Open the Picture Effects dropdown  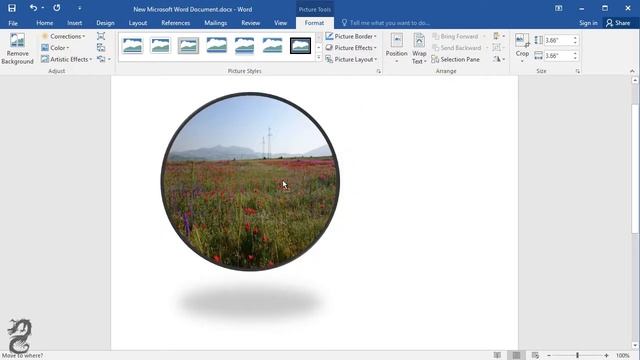point(351,48)
